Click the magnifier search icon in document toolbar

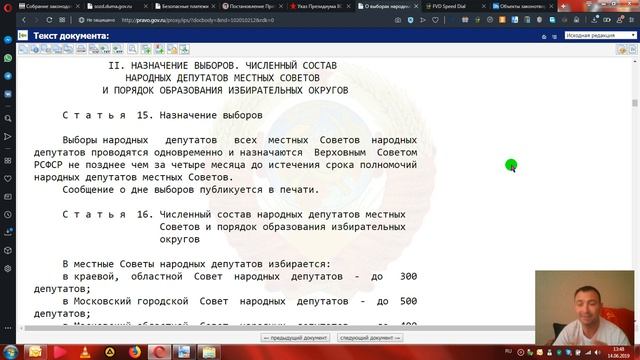pyautogui.click(x=132, y=49)
